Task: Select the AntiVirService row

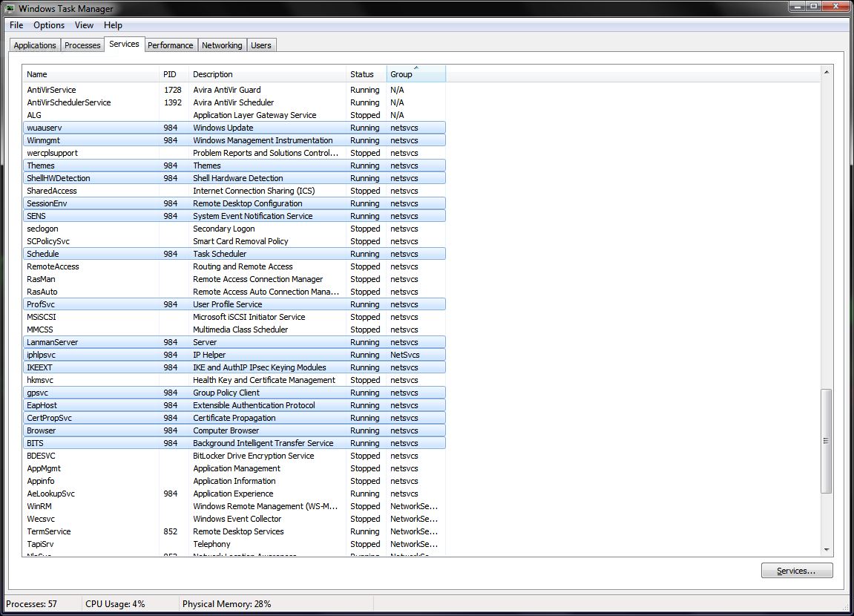Action: pos(234,90)
